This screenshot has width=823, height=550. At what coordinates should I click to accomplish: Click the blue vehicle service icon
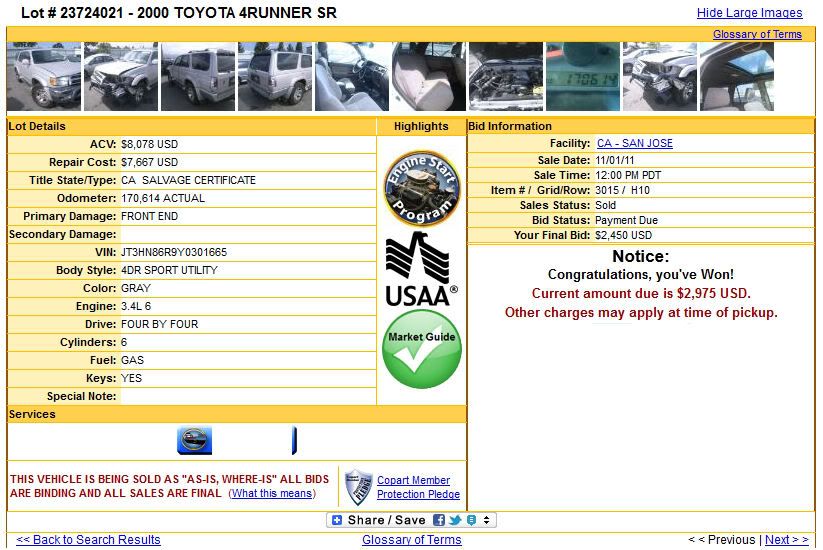click(195, 440)
